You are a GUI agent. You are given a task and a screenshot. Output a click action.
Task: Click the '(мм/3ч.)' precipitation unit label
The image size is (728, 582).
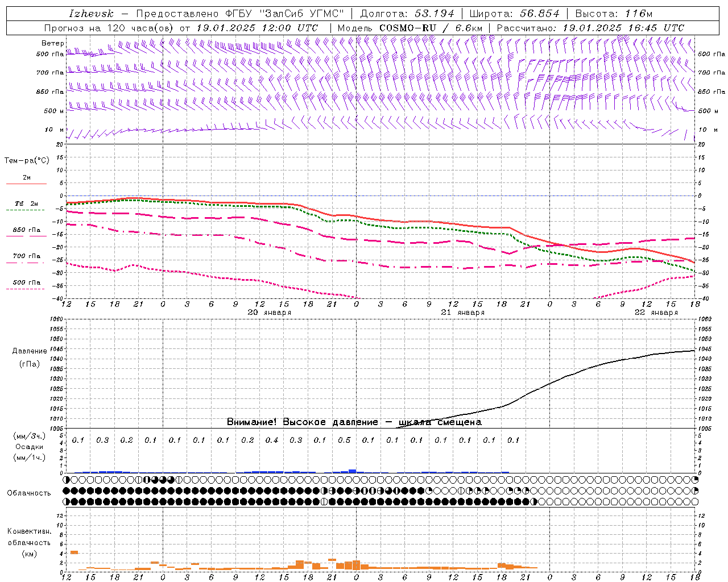click(x=29, y=436)
